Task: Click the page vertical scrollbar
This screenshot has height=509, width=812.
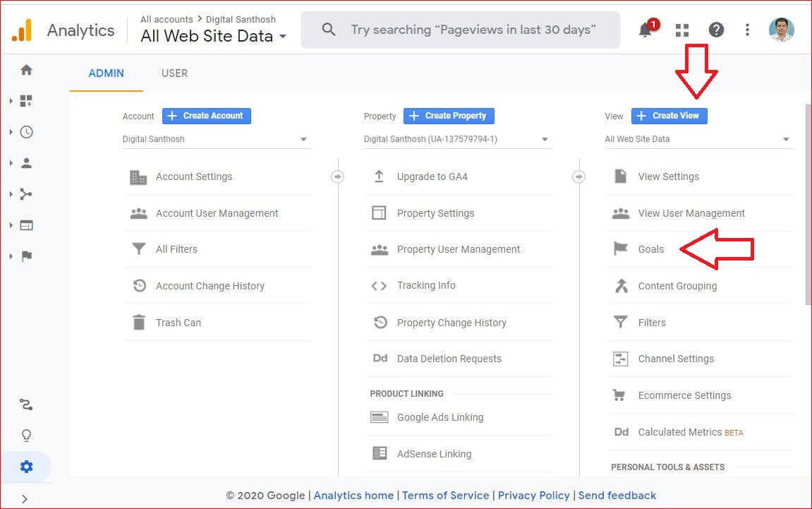Action: tap(808, 205)
